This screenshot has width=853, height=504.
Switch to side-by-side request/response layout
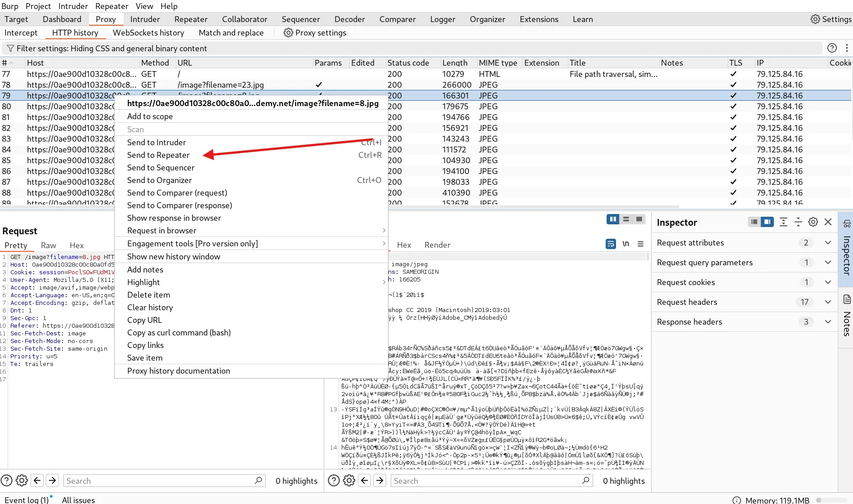pyautogui.click(x=612, y=219)
